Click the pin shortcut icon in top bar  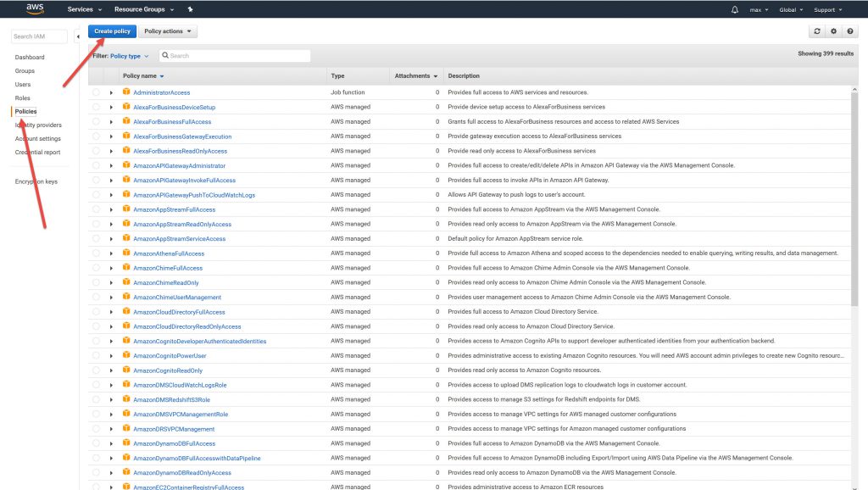coord(190,9)
